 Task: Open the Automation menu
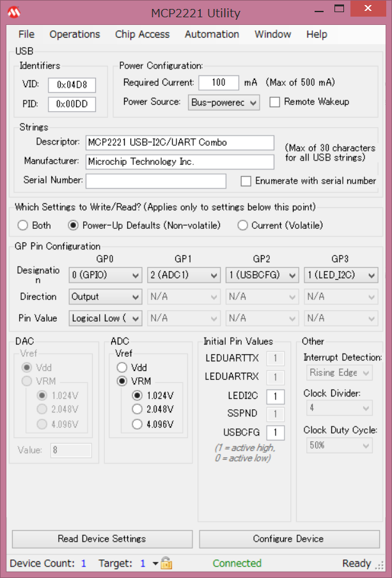[212, 35]
